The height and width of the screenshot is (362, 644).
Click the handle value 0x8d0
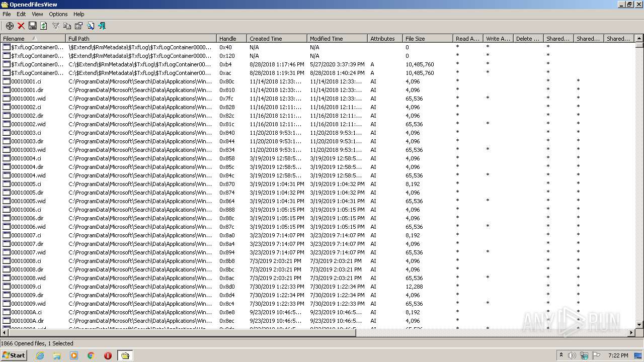pyautogui.click(x=227, y=287)
